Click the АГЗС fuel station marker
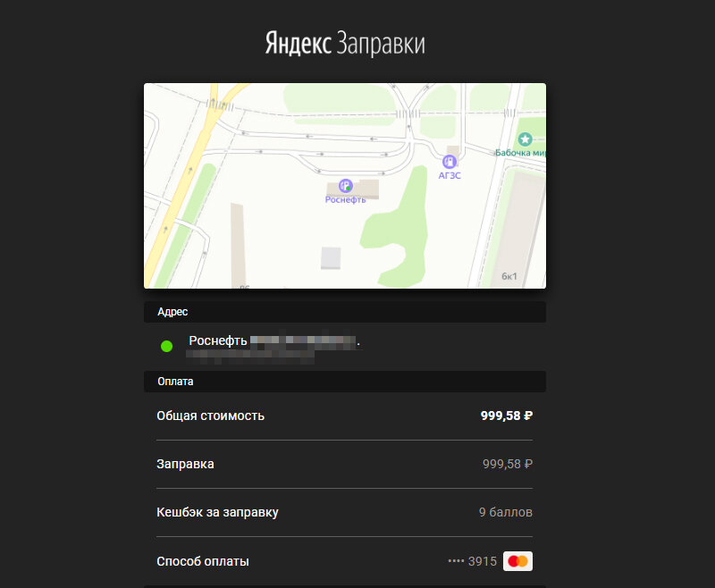Image resolution: width=715 pixels, height=588 pixels. [x=450, y=162]
